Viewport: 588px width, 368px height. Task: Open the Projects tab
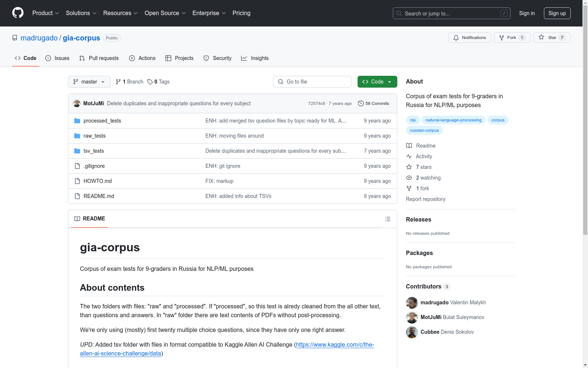click(x=179, y=58)
